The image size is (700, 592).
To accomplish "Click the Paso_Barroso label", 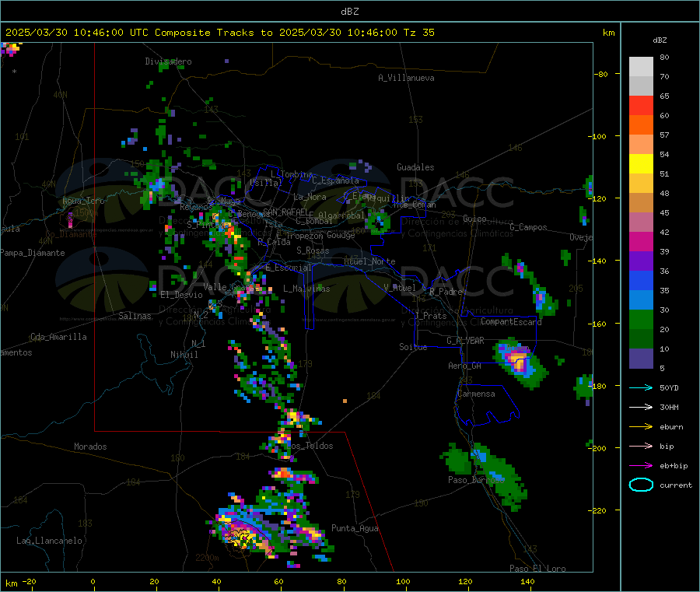I will pos(476,480).
